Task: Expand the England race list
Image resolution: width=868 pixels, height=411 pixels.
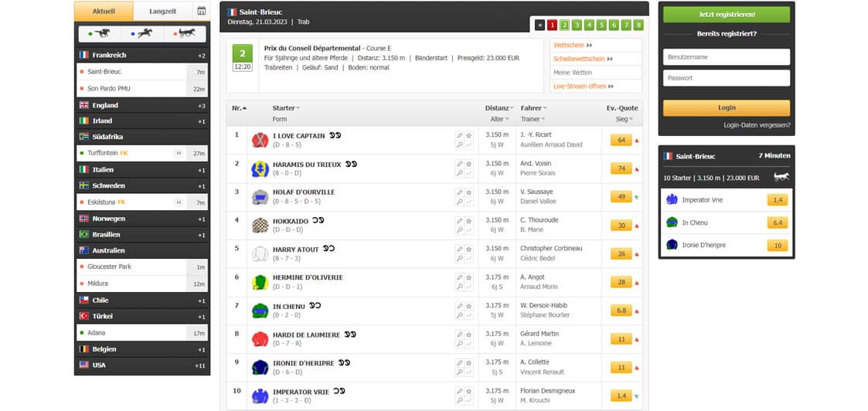Action: click(142, 105)
